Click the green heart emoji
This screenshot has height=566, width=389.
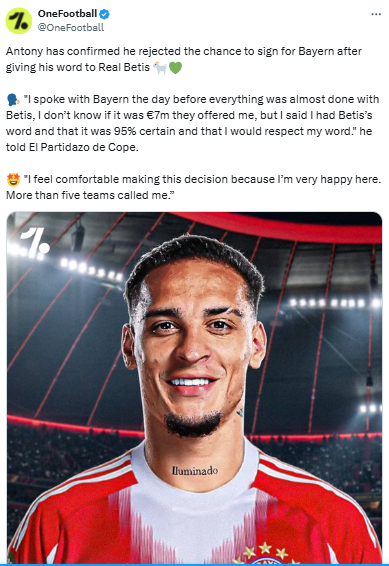[x=175, y=68]
